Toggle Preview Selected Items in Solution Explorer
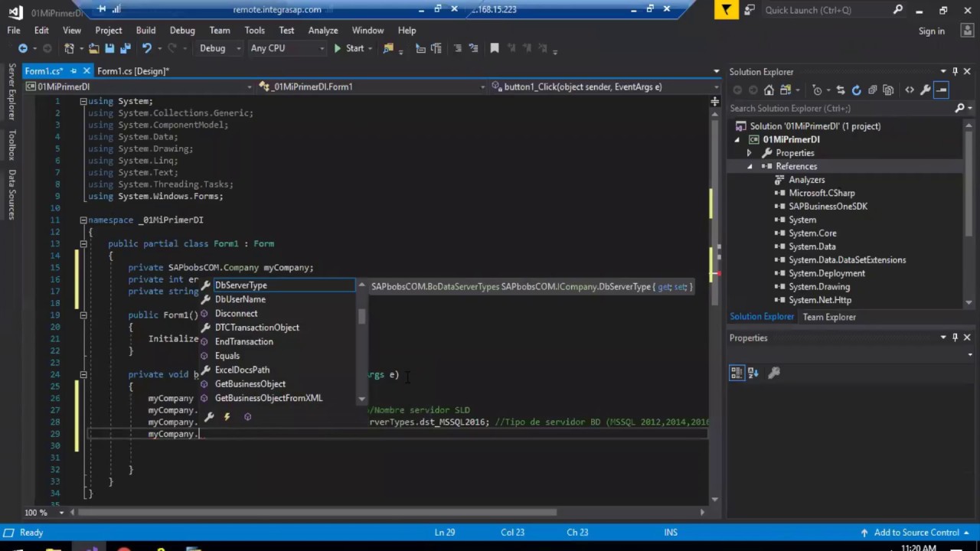The width and height of the screenshot is (980, 551). [942, 90]
